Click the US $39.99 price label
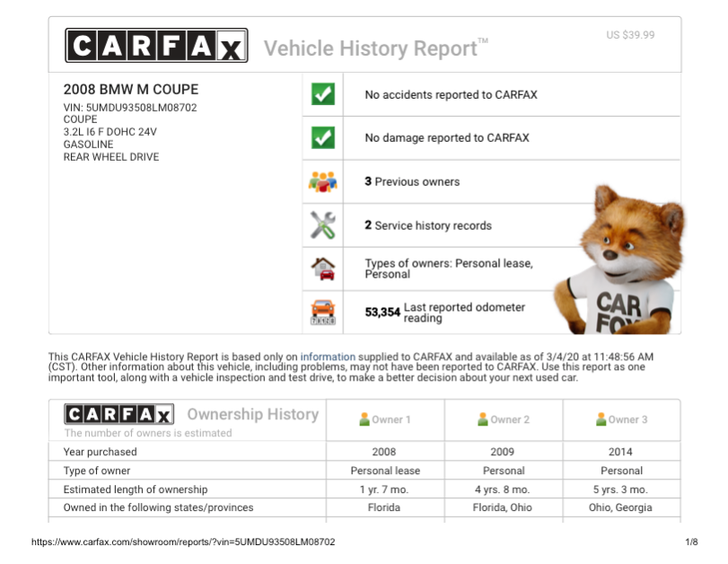 click(x=630, y=35)
